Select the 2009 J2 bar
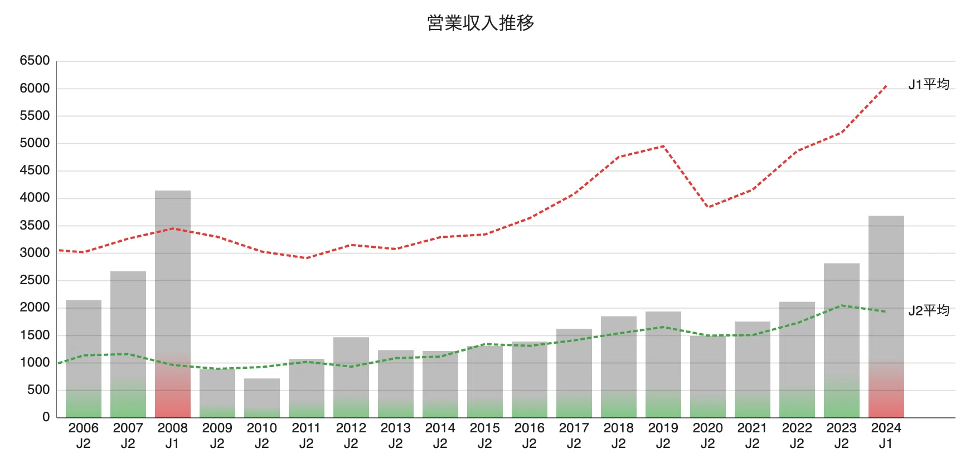Screen dimensions: 980x468 (217, 393)
